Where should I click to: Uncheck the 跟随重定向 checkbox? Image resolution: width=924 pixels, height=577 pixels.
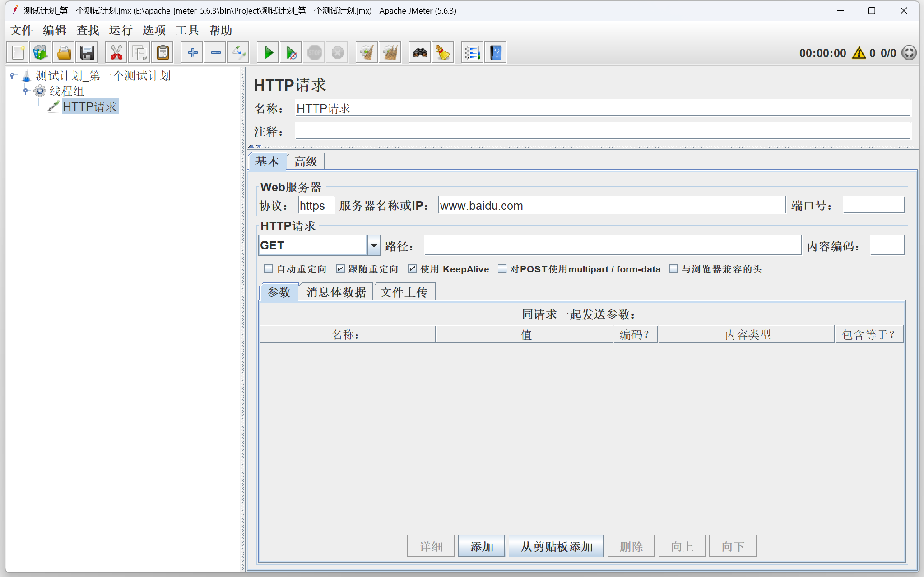[x=340, y=269]
